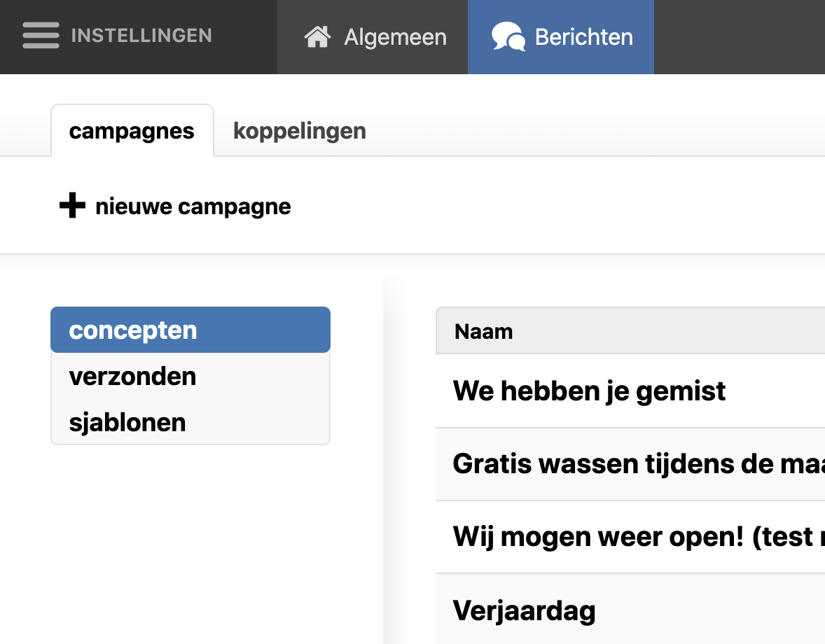Click empty top bar right of Berichten
Screen dimensions: 825x644
point(739,37)
